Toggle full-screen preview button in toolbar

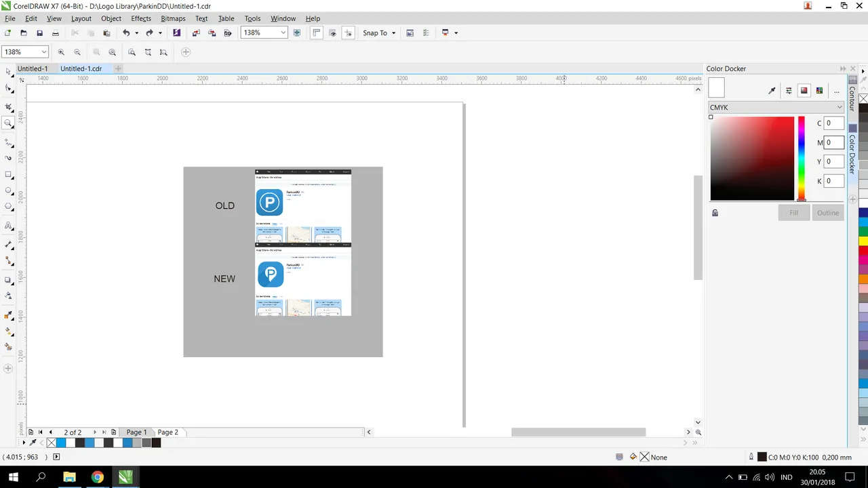(x=297, y=33)
